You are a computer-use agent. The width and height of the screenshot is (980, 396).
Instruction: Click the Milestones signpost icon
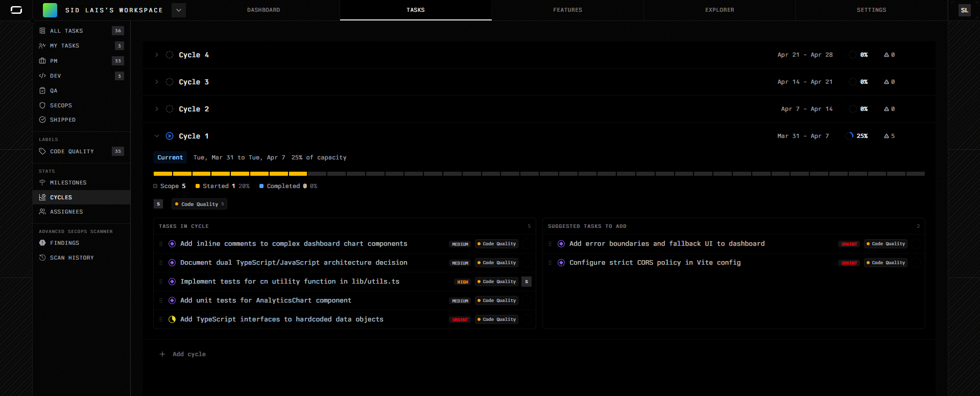pyautogui.click(x=42, y=183)
